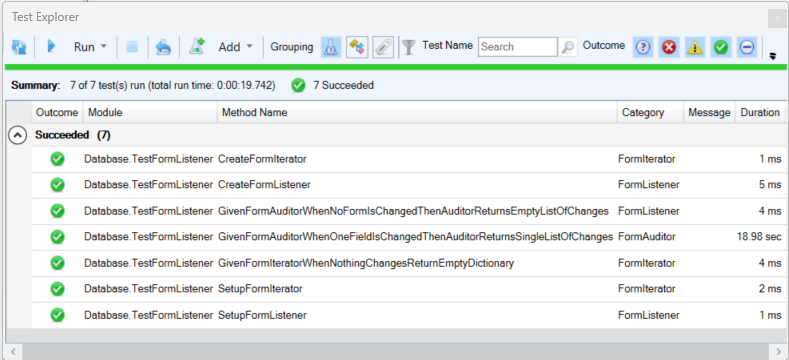Click the 2 ms duration value

click(770, 289)
